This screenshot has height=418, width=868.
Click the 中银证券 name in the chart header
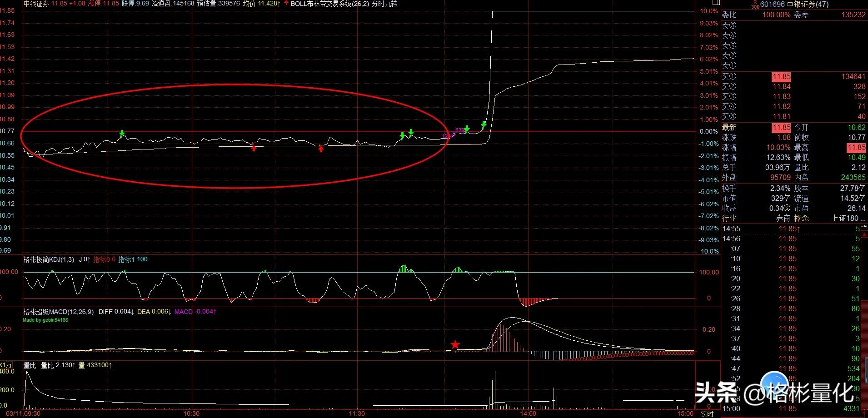coord(36,4)
